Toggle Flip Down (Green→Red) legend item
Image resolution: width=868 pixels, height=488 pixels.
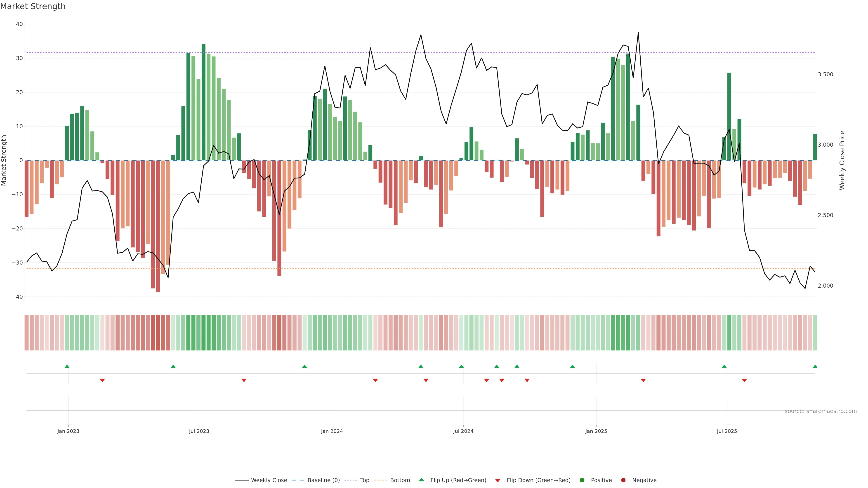pos(538,480)
